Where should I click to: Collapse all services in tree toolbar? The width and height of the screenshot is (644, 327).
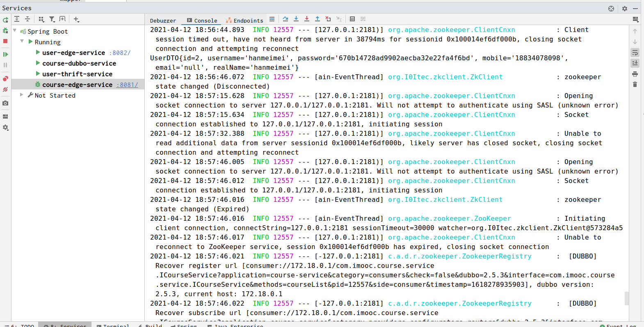[x=27, y=19]
